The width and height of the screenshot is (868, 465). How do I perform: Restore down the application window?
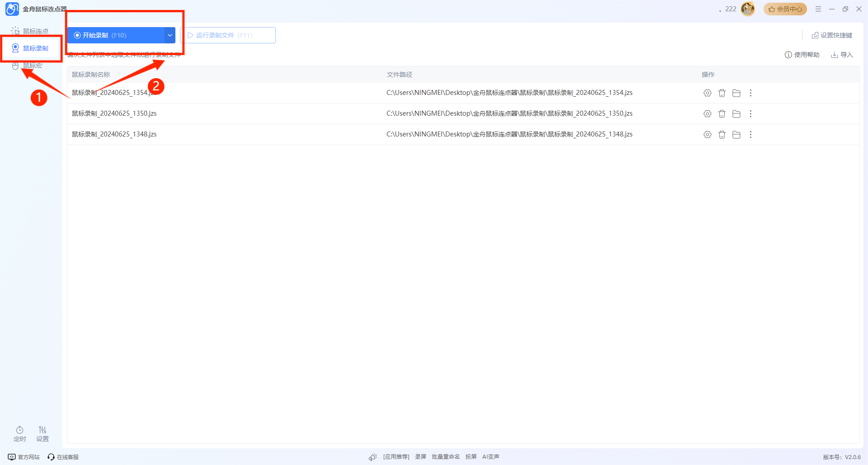coord(845,9)
